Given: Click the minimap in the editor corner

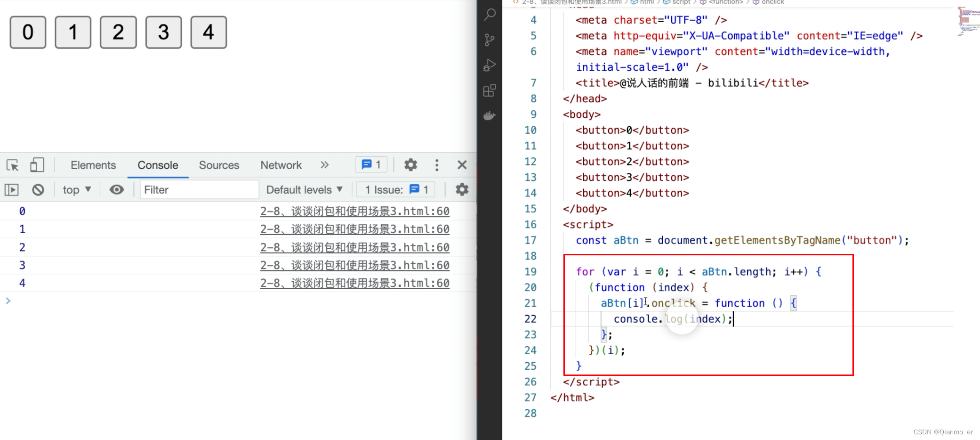Looking at the screenshot, I should click(x=968, y=21).
